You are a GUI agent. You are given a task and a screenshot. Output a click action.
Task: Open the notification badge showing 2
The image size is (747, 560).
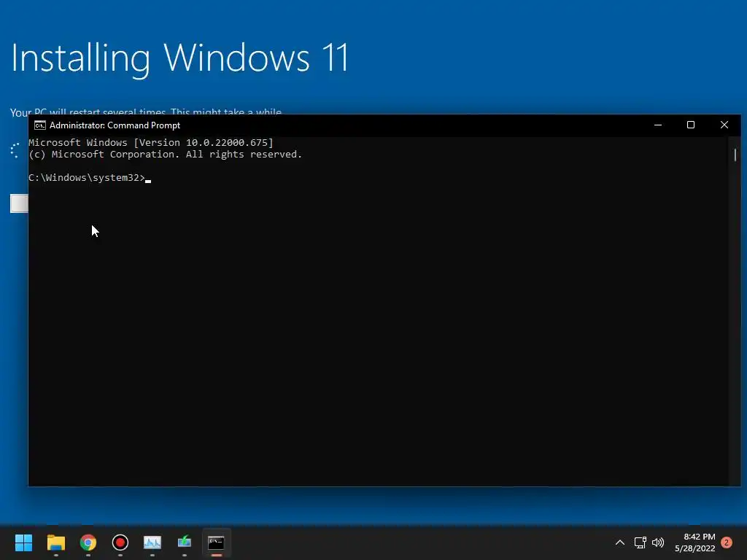click(727, 542)
